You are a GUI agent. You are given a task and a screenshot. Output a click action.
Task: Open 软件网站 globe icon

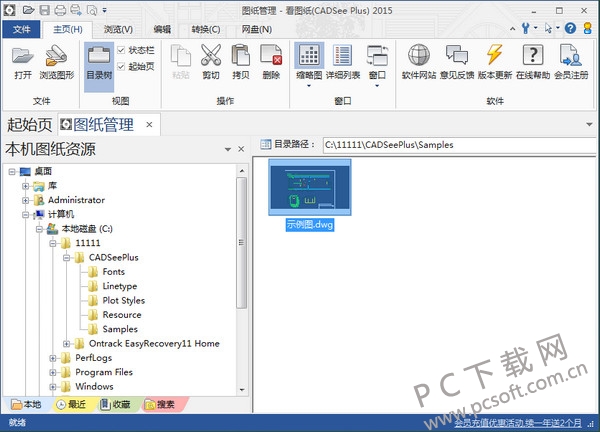pyautogui.click(x=419, y=61)
